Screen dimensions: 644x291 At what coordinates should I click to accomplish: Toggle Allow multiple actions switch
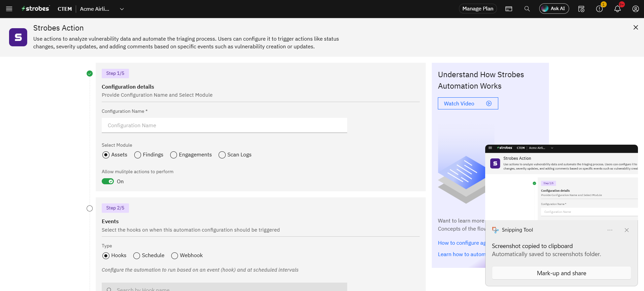pos(108,182)
